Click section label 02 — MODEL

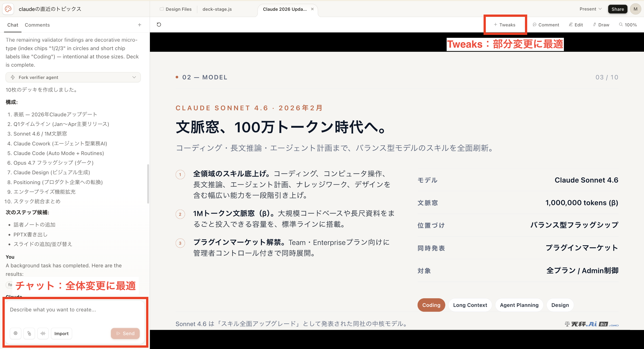(205, 77)
